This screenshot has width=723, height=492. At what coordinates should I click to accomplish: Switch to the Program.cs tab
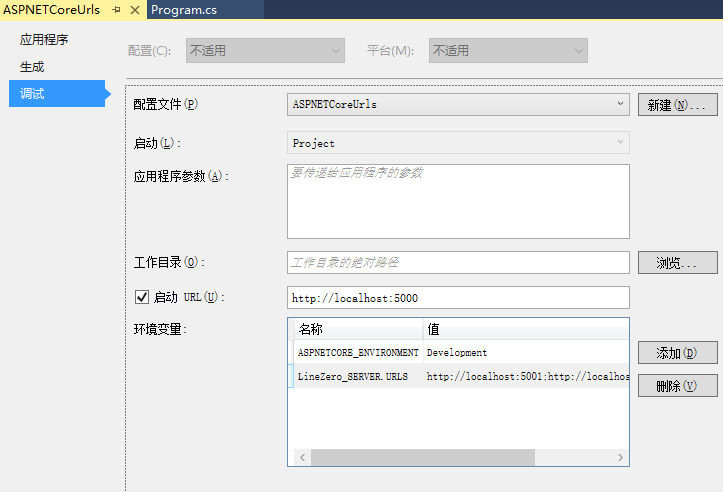(x=184, y=10)
